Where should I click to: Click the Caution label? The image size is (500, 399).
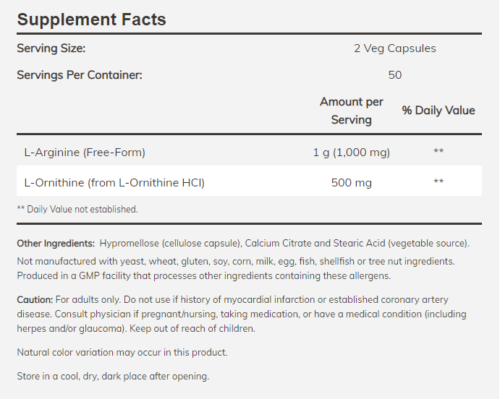[x=35, y=300]
